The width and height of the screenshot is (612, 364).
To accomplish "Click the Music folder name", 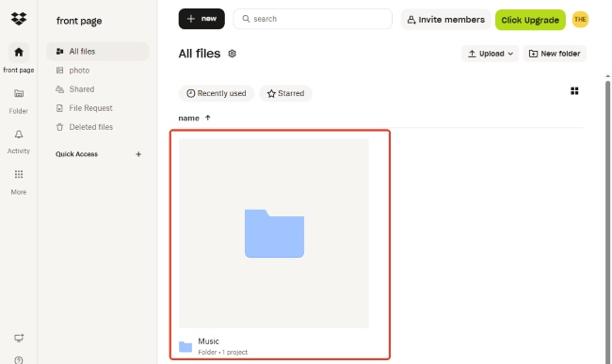I will [208, 341].
